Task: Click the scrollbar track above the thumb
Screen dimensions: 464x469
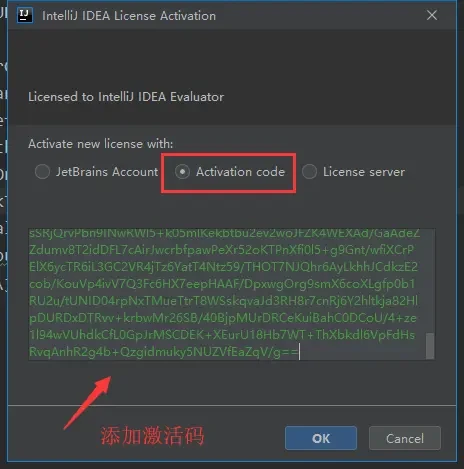Action: coord(430,281)
